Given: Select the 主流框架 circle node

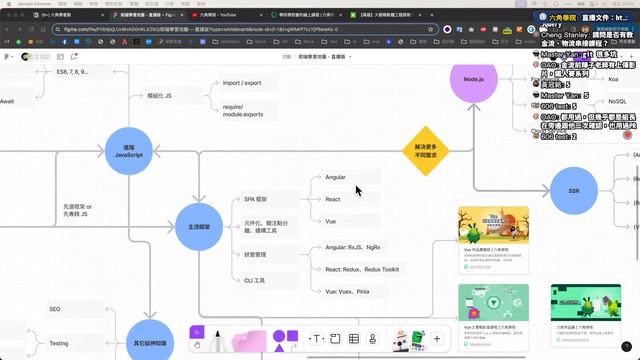Looking at the screenshot, I should click(x=199, y=227).
